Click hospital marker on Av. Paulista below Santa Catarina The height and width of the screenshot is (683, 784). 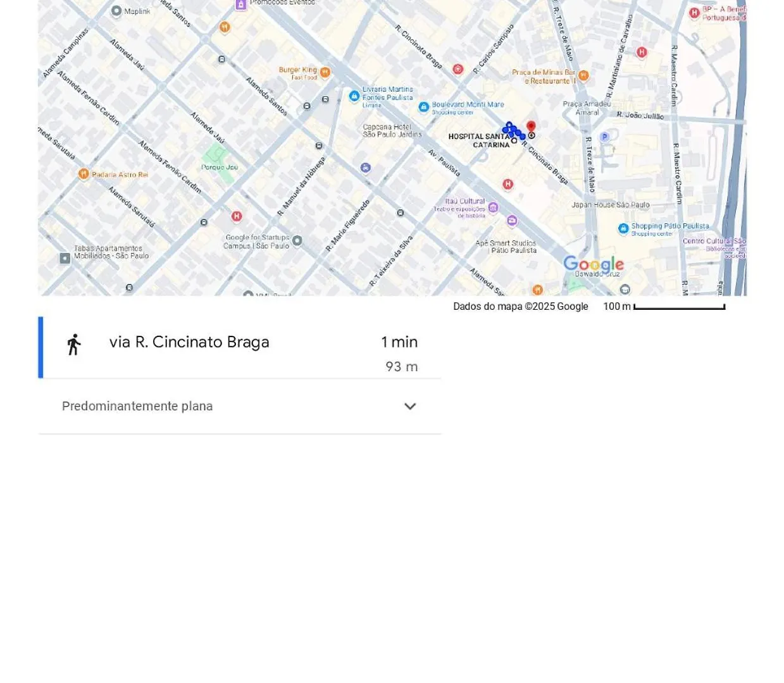pos(507,184)
